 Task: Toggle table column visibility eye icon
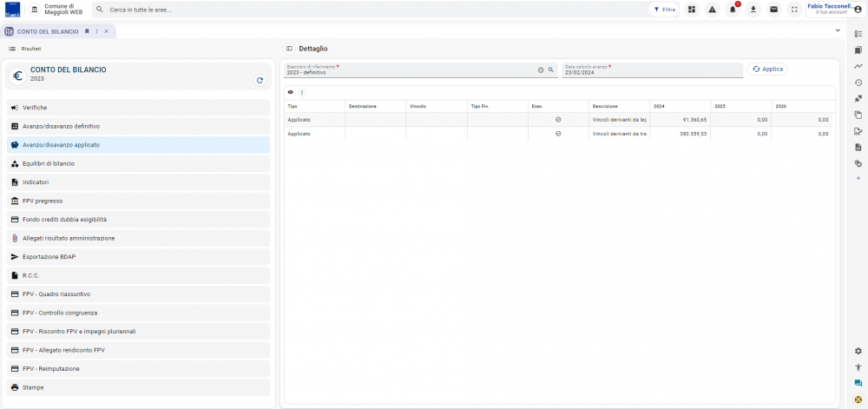tap(291, 92)
